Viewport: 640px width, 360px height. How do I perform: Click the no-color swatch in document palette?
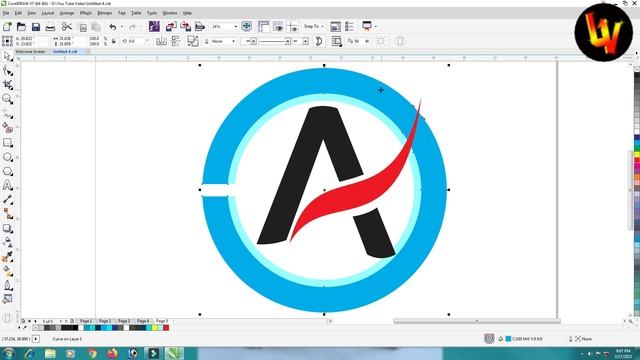tap(35, 328)
